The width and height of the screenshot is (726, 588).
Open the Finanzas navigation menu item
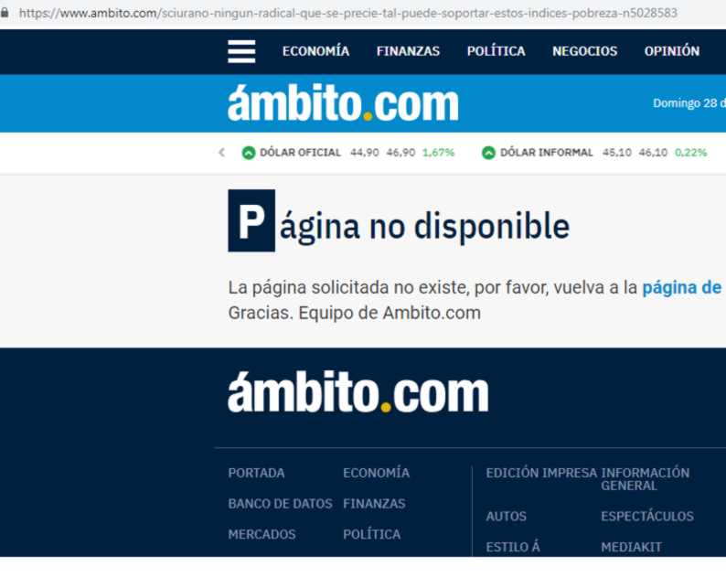[408, 51]
